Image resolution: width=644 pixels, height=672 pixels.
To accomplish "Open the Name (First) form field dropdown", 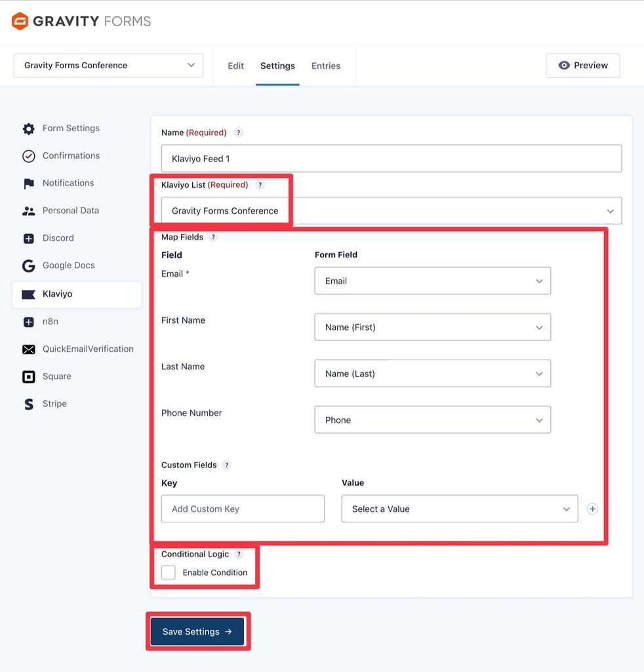I will coord(432,327).
